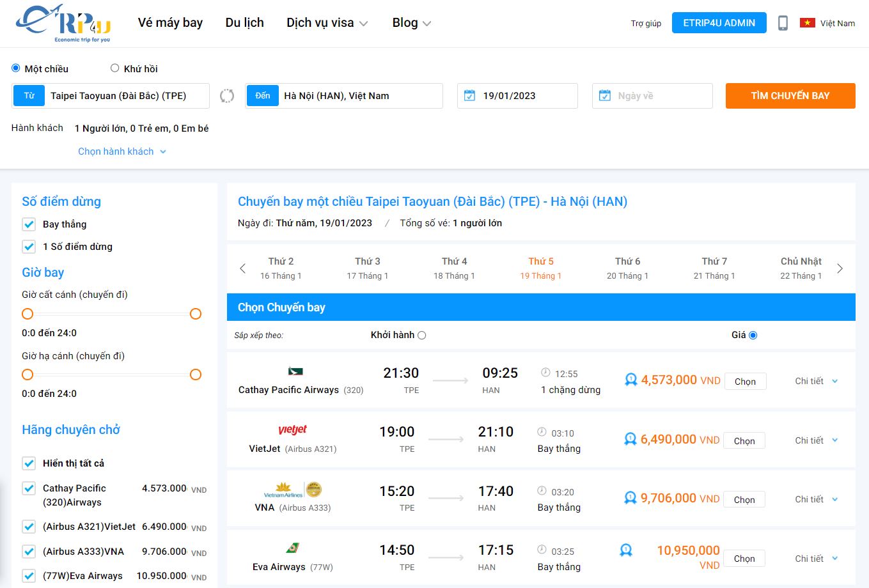Viewport: 869px width, 588px height.
Task: Select the VietJet airline logo
Action: coord(292,430)
